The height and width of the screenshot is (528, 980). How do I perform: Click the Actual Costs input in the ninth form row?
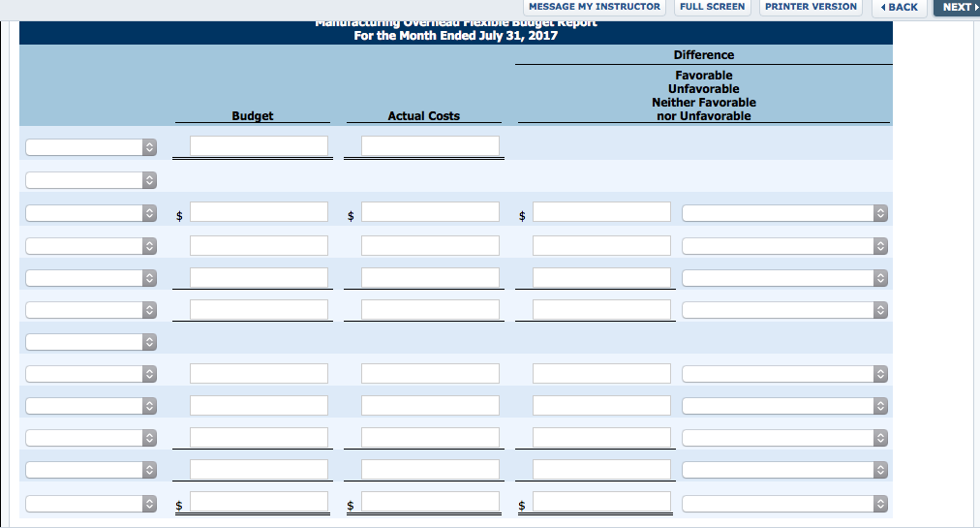pyautogui.click(x=430, y=405)
